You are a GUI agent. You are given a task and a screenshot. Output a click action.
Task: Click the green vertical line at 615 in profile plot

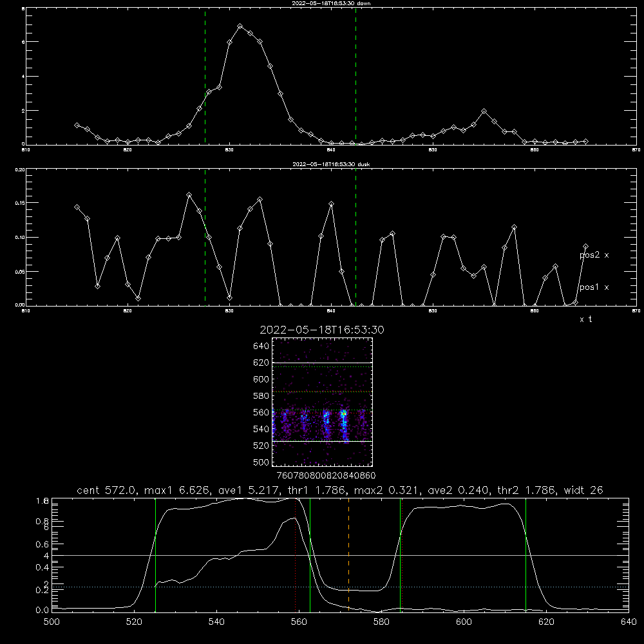click(526, 554)
